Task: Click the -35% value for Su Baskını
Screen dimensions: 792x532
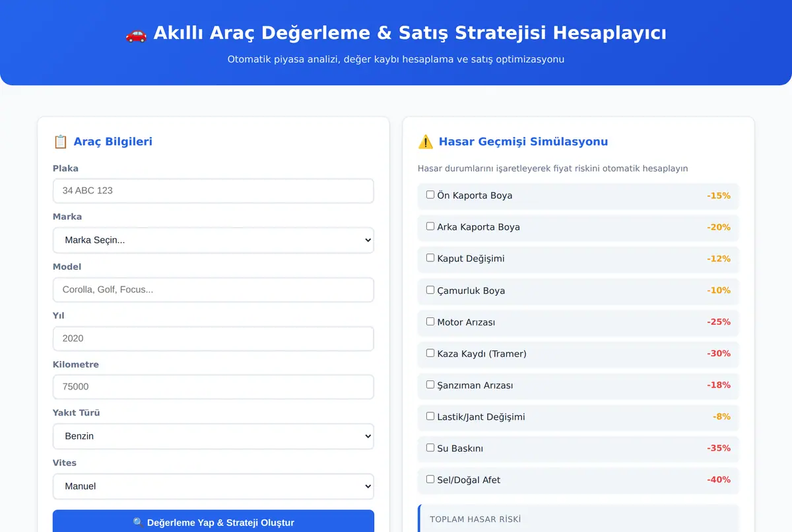Action: point(719,448)
